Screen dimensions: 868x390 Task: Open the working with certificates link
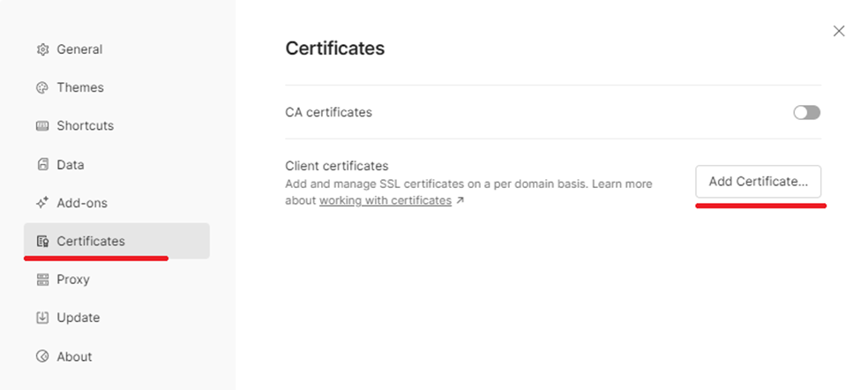[385, 200]
